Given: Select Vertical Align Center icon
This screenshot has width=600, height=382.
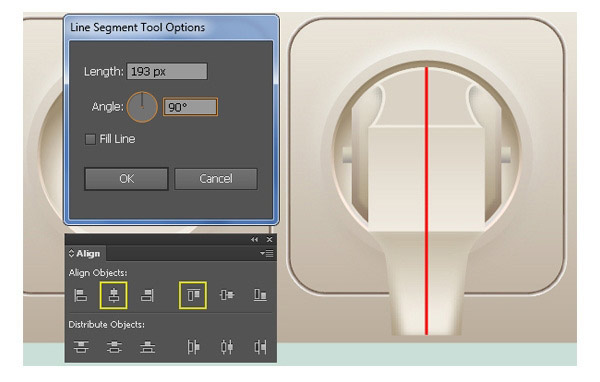Looking at the screenshot, I should click(x=227, y=295).
